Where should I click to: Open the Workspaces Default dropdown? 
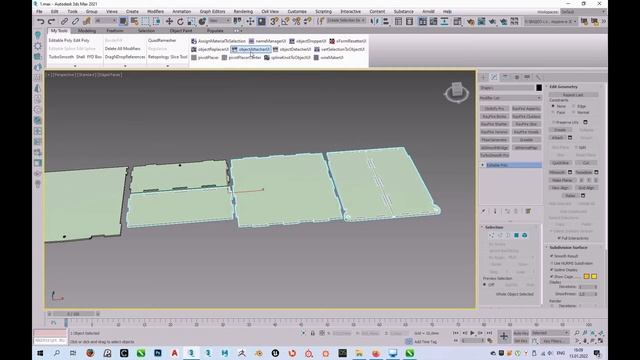(583, 12)
